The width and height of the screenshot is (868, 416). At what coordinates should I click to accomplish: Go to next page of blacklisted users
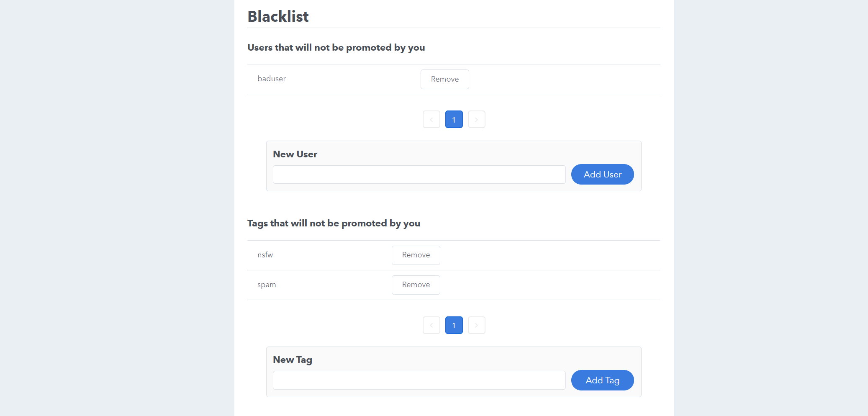(x=476, y=119)
